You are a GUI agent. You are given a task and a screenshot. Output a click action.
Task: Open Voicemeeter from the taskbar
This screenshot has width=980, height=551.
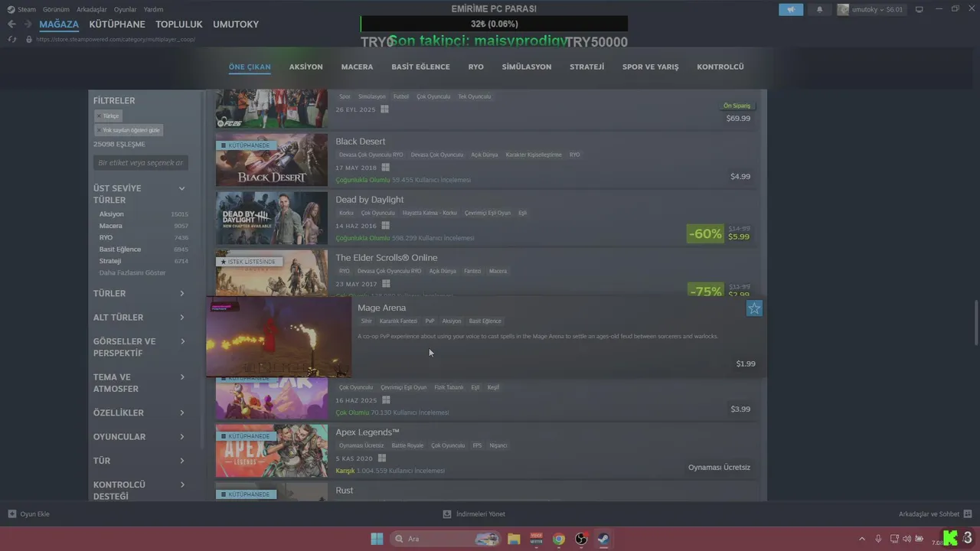click(536, 539)
